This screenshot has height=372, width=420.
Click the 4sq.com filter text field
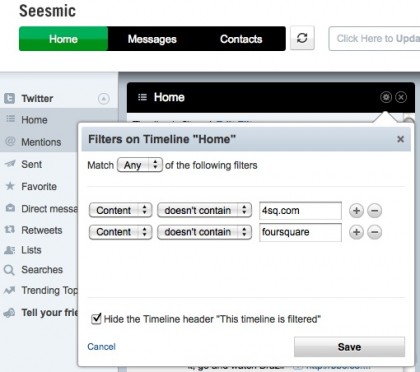300,211
